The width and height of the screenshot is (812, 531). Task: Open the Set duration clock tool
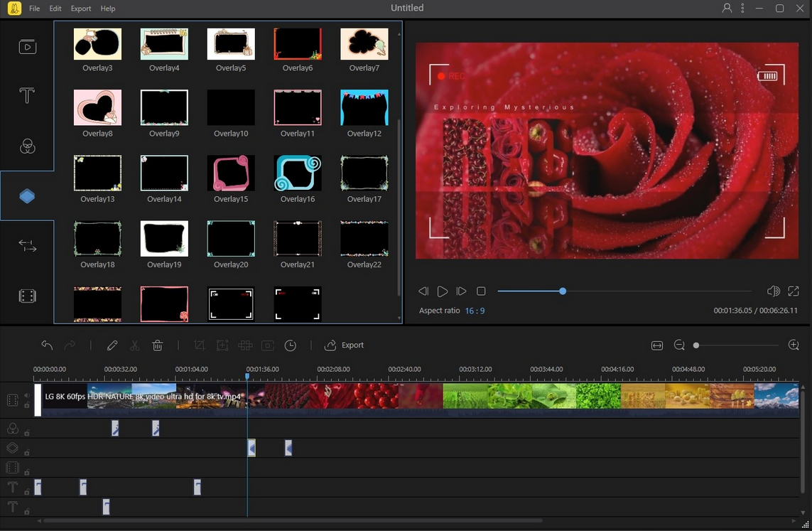(x=291, y=345)
